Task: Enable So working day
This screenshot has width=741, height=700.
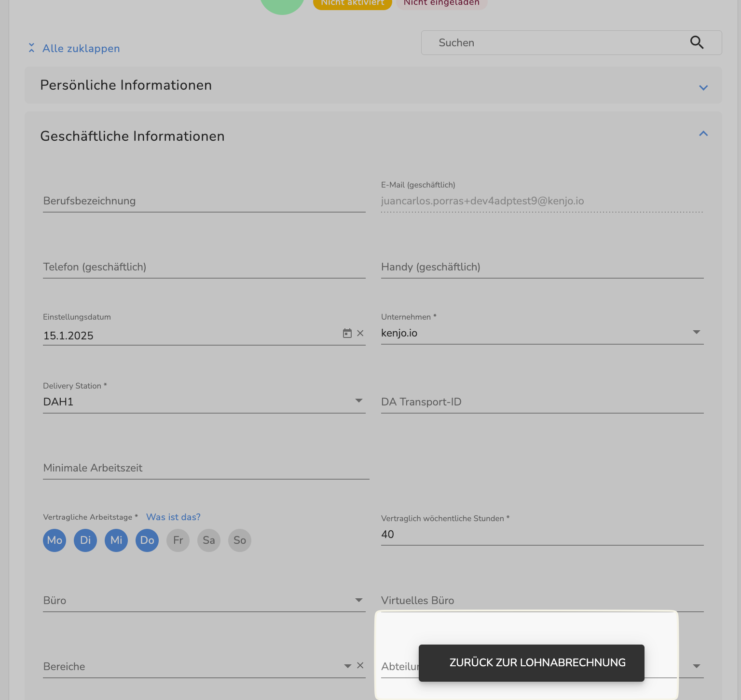Action: point(240,540)
